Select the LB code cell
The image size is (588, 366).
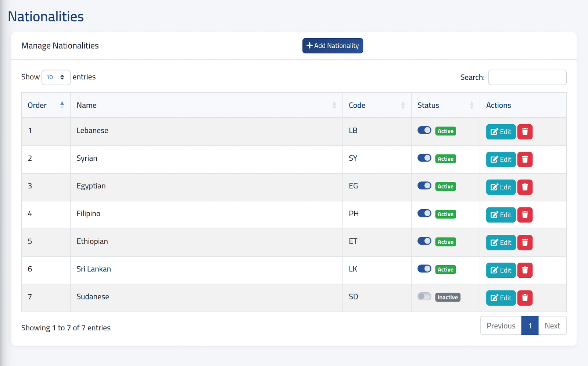[x=377, y=132]
